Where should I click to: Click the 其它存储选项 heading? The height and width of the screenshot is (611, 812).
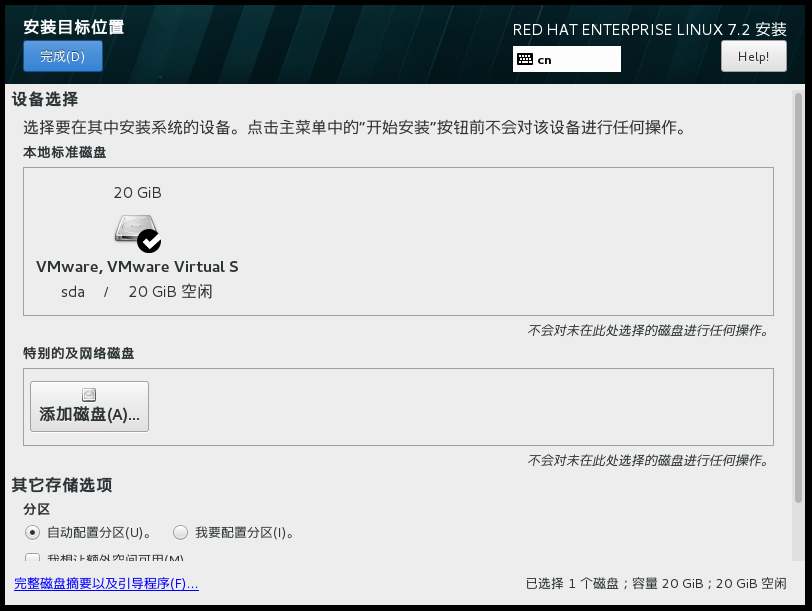click(x=62, y=485)
